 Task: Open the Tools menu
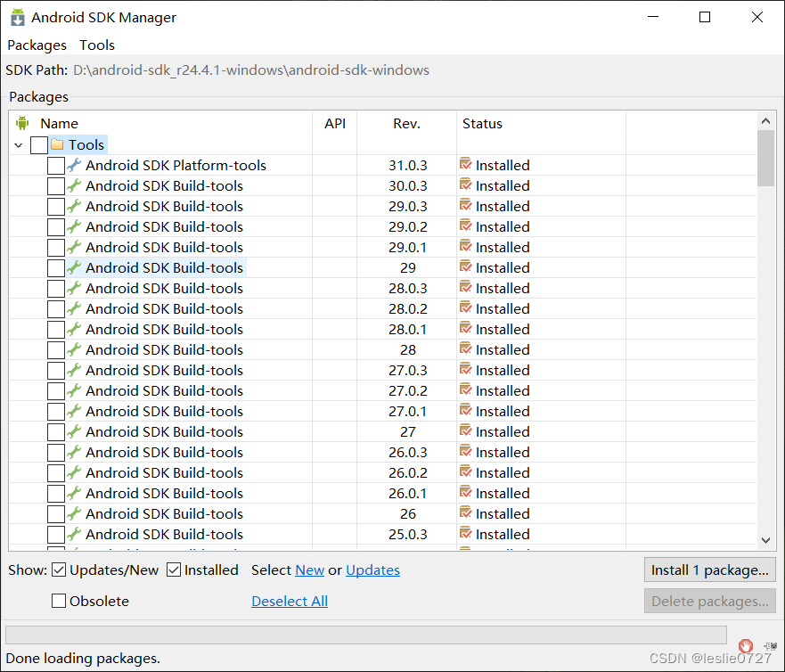tap(97, 45)
